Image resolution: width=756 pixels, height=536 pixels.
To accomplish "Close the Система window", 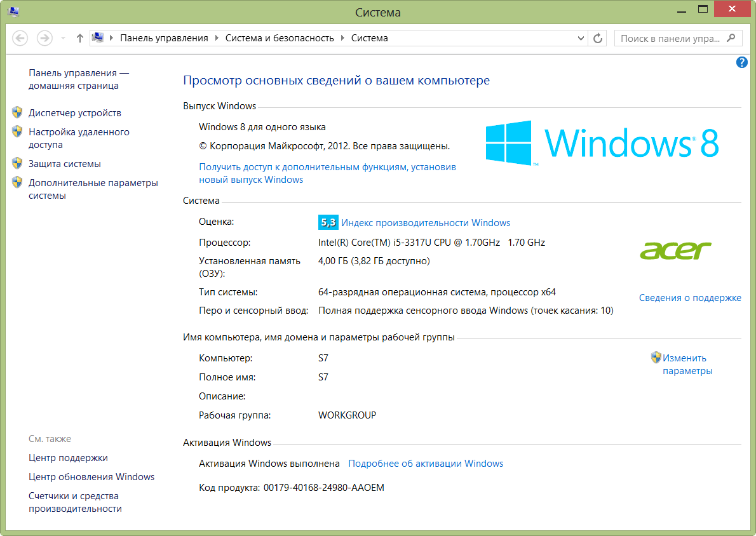I will 732,9.
